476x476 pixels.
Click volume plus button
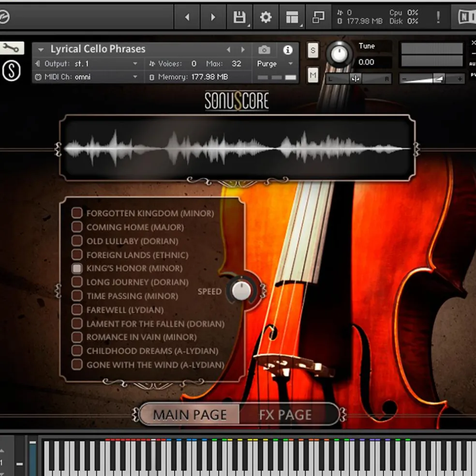pyautogui.click(x=460, y=79)
